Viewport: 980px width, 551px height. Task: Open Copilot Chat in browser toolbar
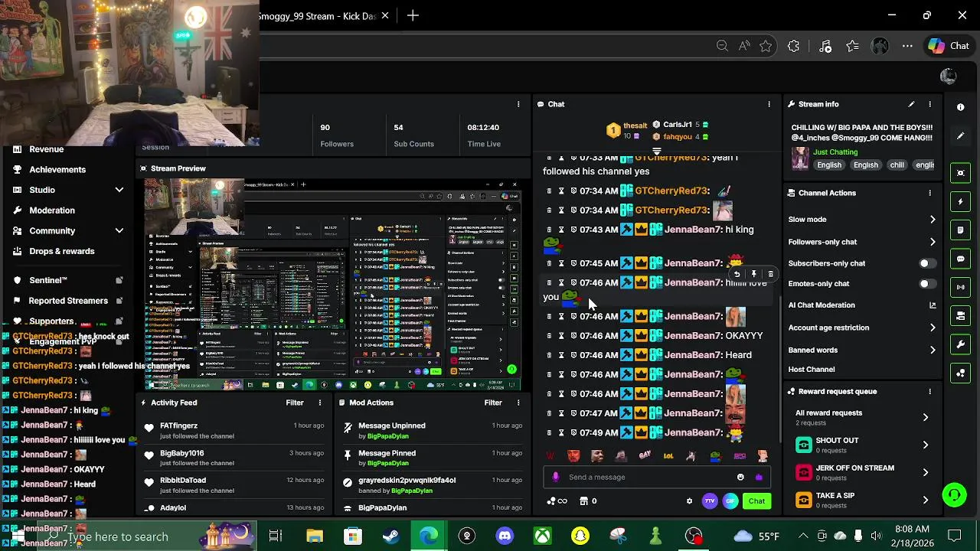point(949,46)
